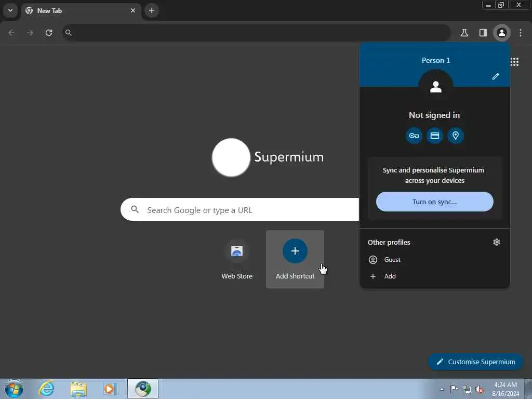The width and height of the screenshot is (532, 399).
Task: Open addresses location pin icon
Action: (x=455, y=136)
